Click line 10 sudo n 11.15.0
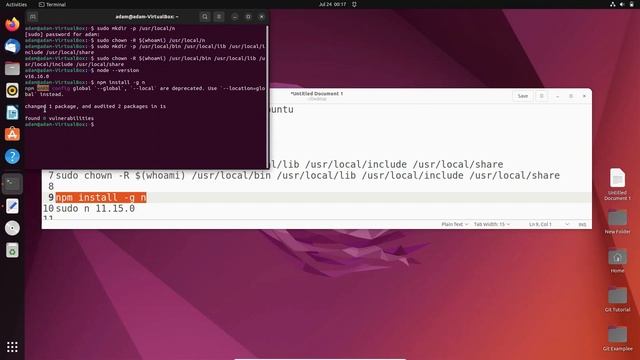Screen dimensions: 640x360 (x=95, y=209)
